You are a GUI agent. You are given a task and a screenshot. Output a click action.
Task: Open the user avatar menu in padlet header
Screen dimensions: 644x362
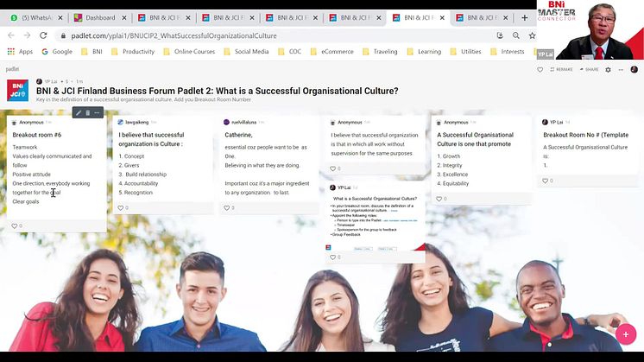click(x=635, y=69)
